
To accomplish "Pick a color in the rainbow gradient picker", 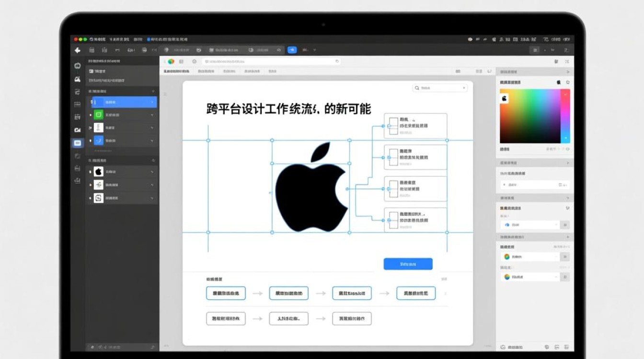I will point(529,116).
